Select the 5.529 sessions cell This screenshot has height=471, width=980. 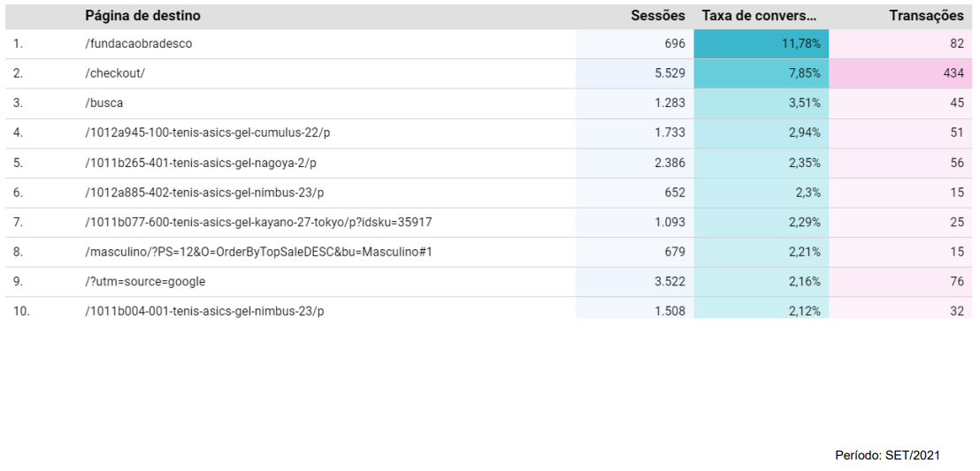pyautogui.click(x=670, y=73)
